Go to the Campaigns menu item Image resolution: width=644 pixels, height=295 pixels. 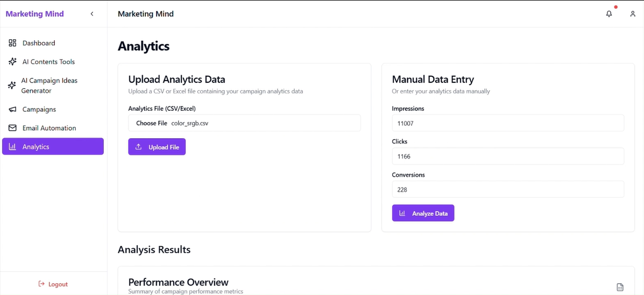coord(39,110)
